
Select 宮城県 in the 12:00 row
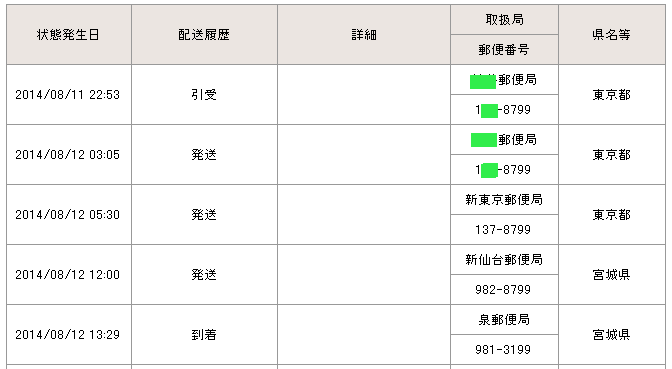coord(612,275)
